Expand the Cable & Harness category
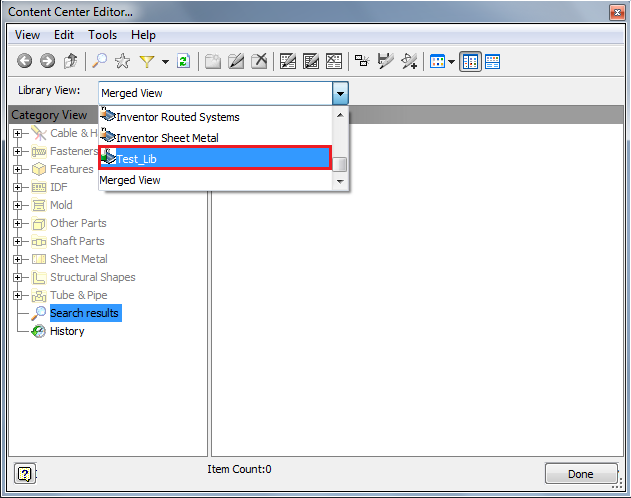Viewport: 631px width, 498px height. 17,133
